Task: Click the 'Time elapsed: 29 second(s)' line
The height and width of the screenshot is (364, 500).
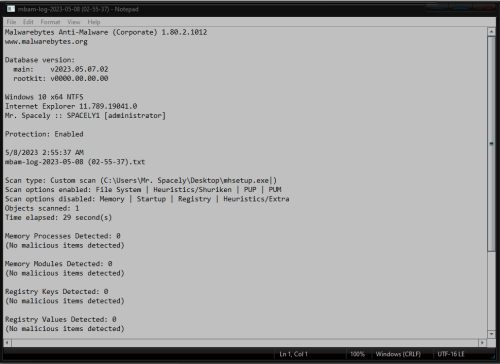Action: click(x=58, y=218)
